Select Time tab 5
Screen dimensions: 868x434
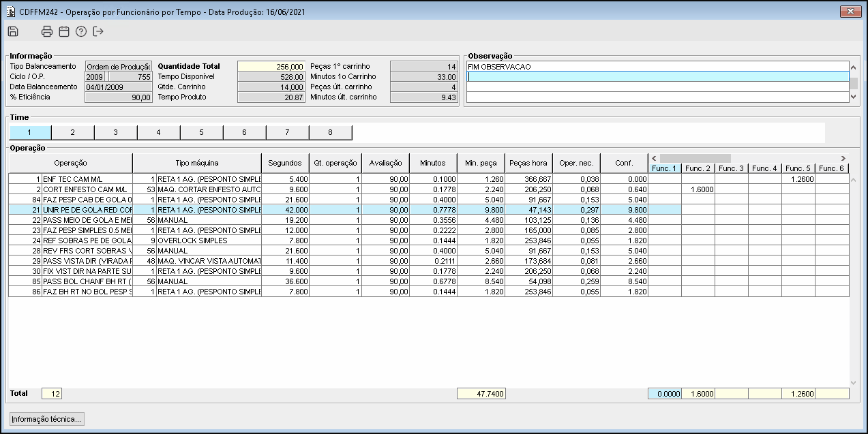tap(201, 133)
